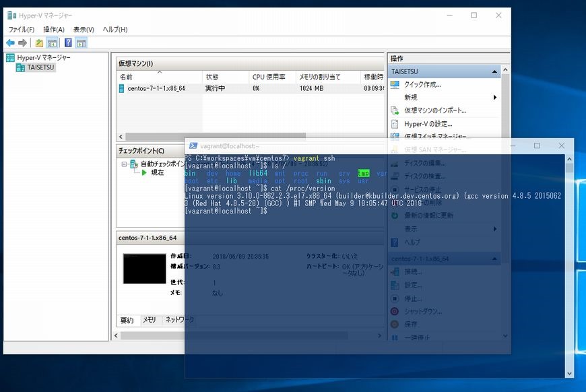Image resolution: width=586 pixels, height=392 pixels.
Task: Open the 操作(A) menu
Action: 54,30
